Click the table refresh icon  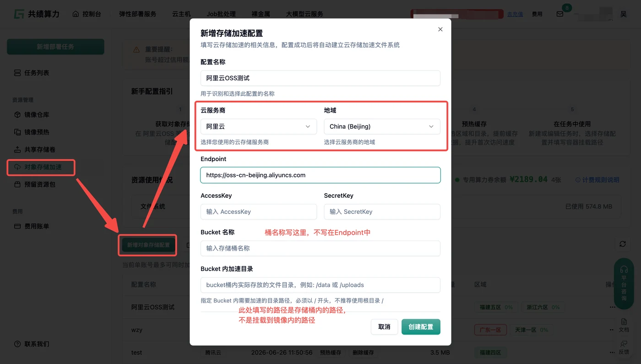tap(623, 244)
